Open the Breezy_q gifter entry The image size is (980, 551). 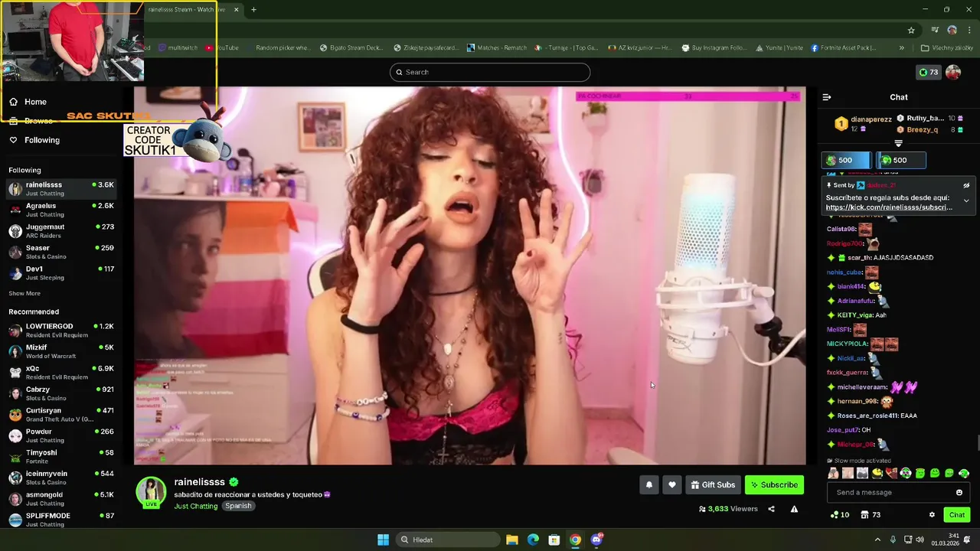929,129
